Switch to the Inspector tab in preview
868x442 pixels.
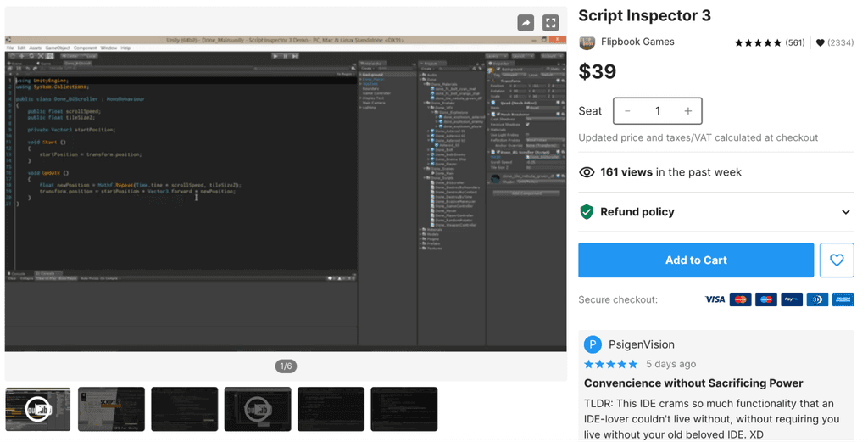[501, 64]
